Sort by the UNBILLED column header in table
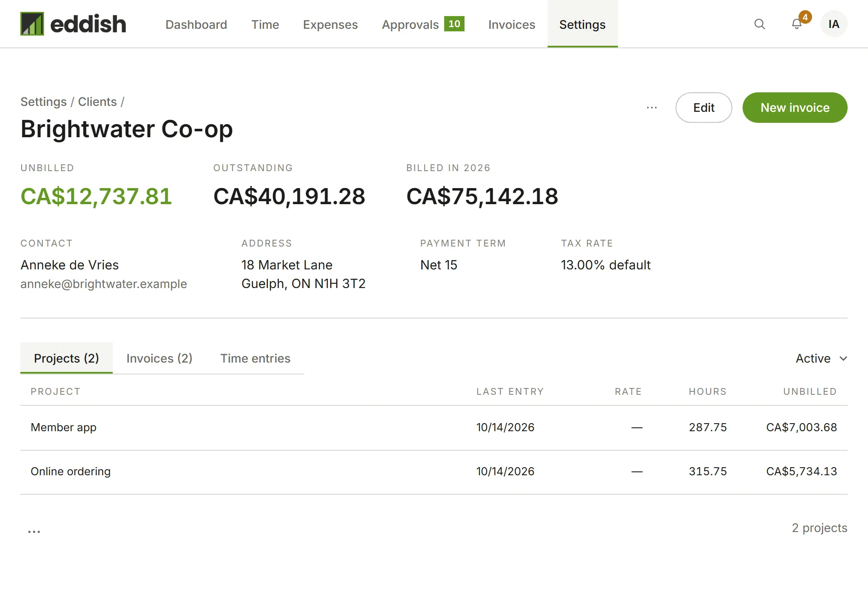Viewport: 868px width, 593px height. (810, 391)
